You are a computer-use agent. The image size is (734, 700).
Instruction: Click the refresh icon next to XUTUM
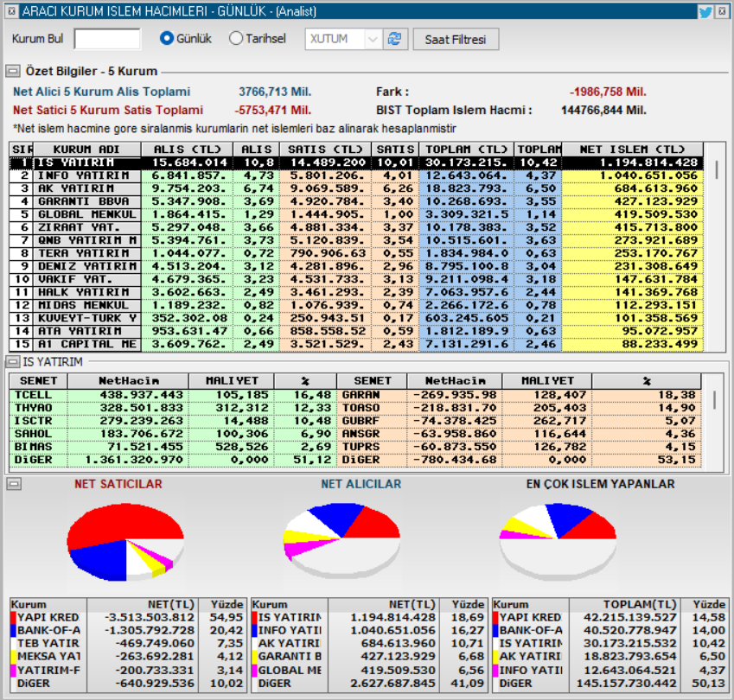pos(395,39)
